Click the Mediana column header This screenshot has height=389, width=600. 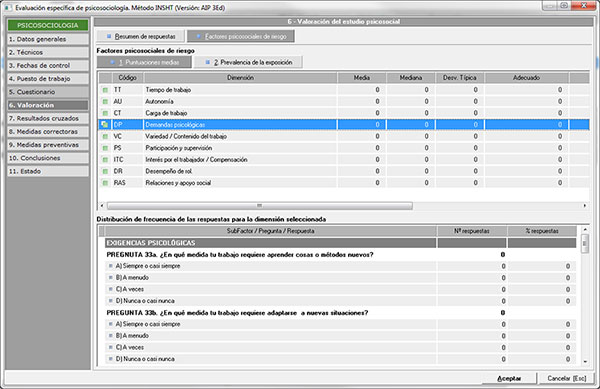click(x=411, y=78)
